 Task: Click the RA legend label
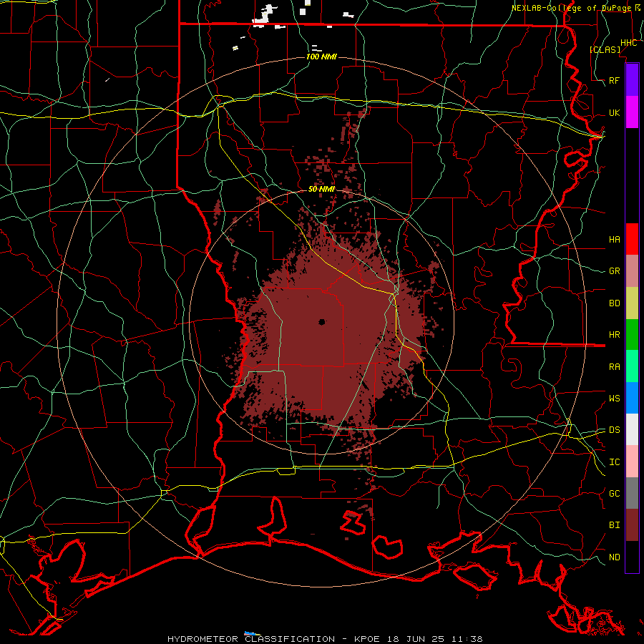[615, 367]
